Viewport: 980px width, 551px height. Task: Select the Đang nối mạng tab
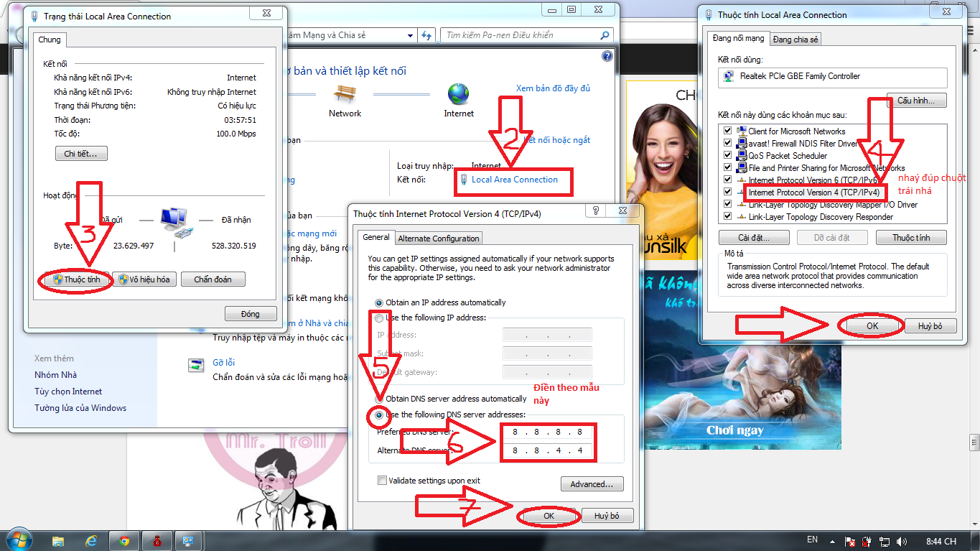(739, 38)
